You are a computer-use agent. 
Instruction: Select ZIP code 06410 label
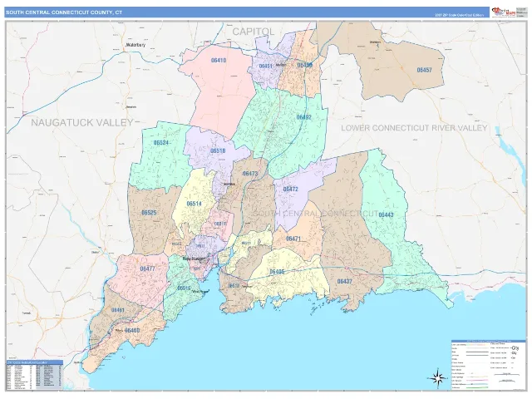click(x=219, y=61)
